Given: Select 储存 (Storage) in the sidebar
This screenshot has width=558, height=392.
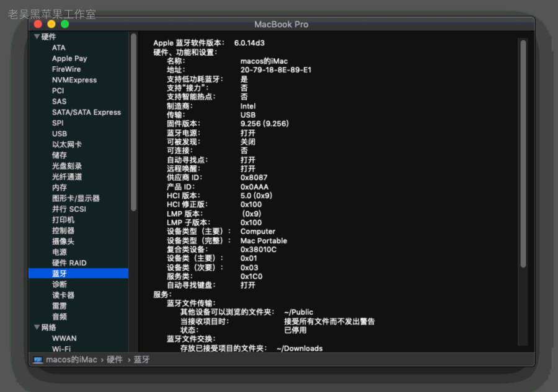Looking at the screenshot, I should coord(59,155).
